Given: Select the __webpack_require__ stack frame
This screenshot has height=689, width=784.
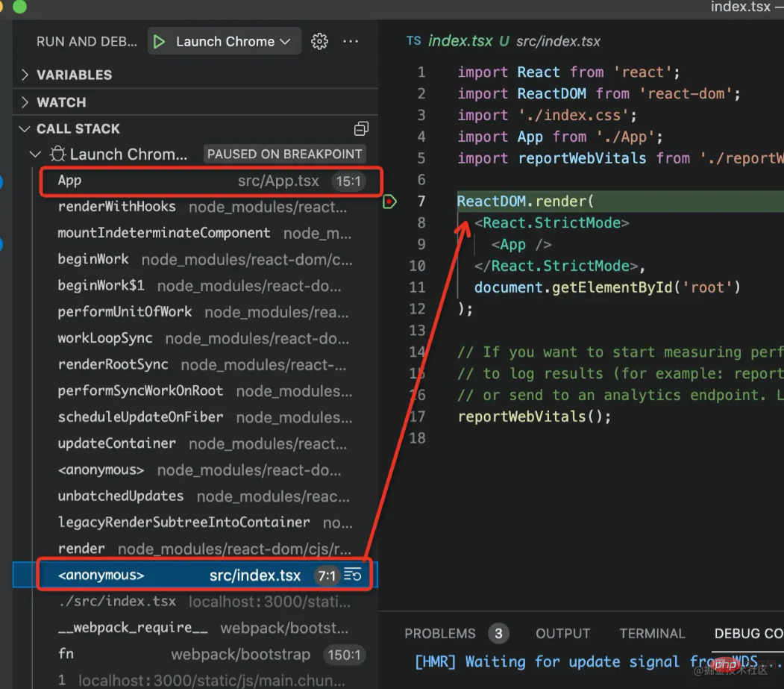Looking at the screenshot, I should coord(133,628).
